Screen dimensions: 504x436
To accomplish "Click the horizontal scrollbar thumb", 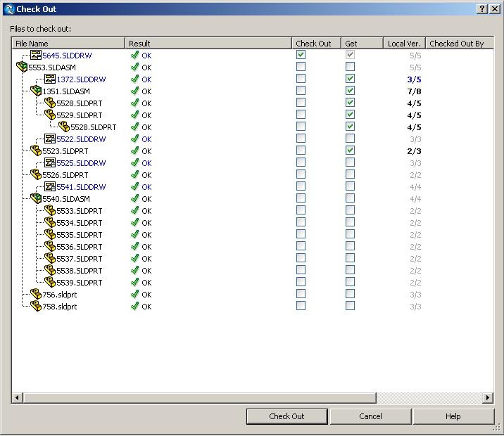I will (199, 398).
